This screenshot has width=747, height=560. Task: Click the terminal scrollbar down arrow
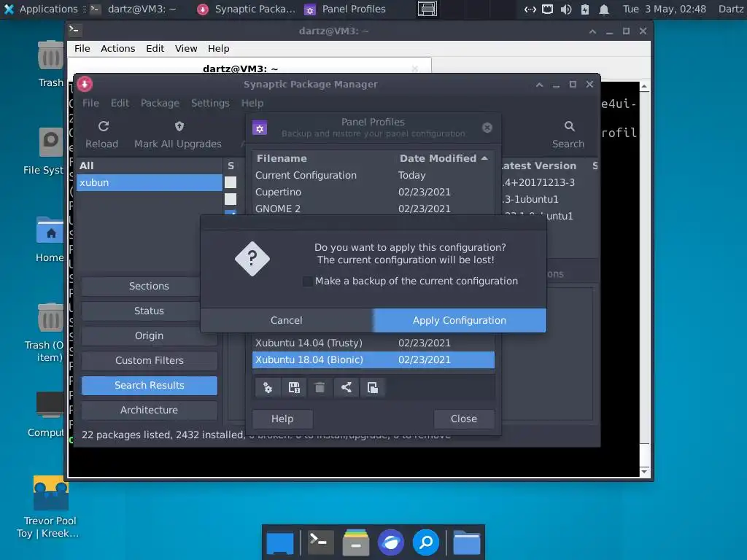click(644, 472)
